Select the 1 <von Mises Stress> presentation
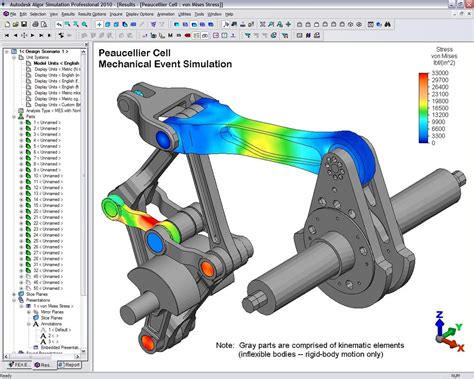Viewport: 474px width, 379px height. [x=53, y=306]
